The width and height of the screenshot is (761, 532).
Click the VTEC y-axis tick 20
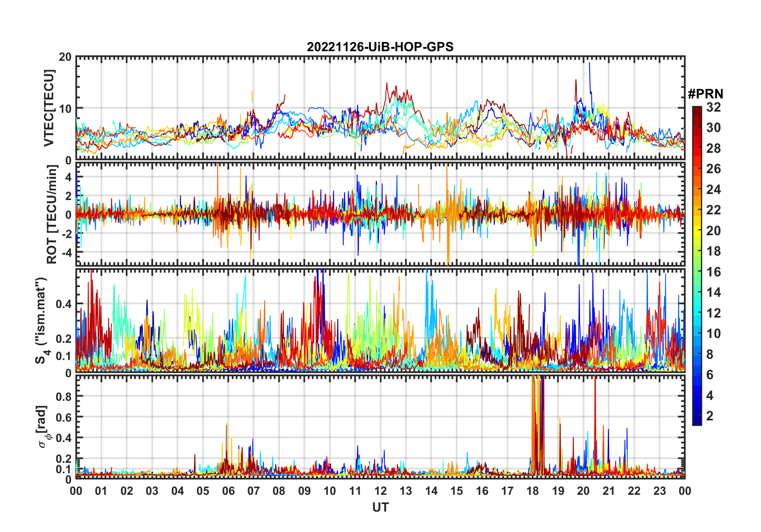click(x=65, y=57)
